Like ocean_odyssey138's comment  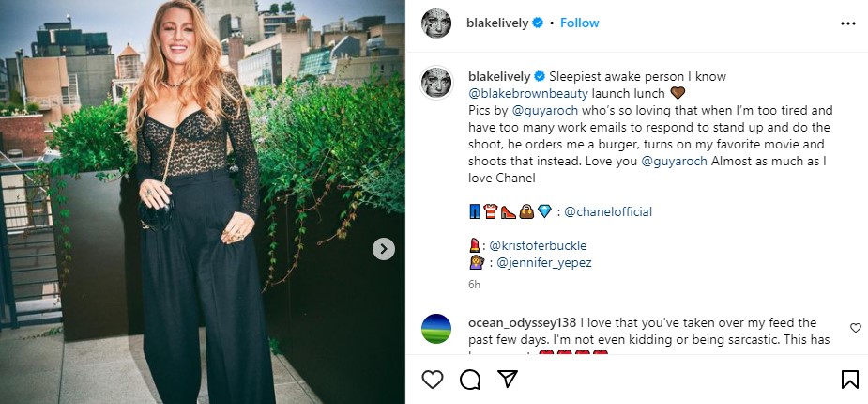(855, 328)
